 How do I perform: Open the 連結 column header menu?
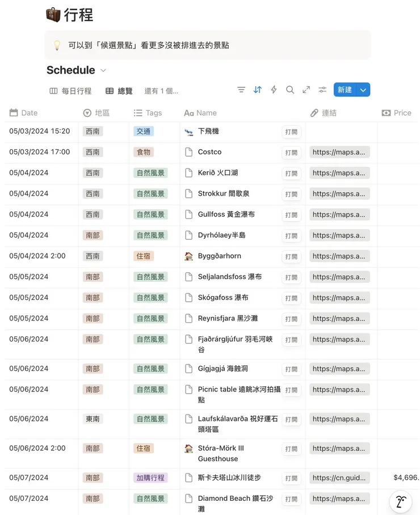tap(324, 113)
